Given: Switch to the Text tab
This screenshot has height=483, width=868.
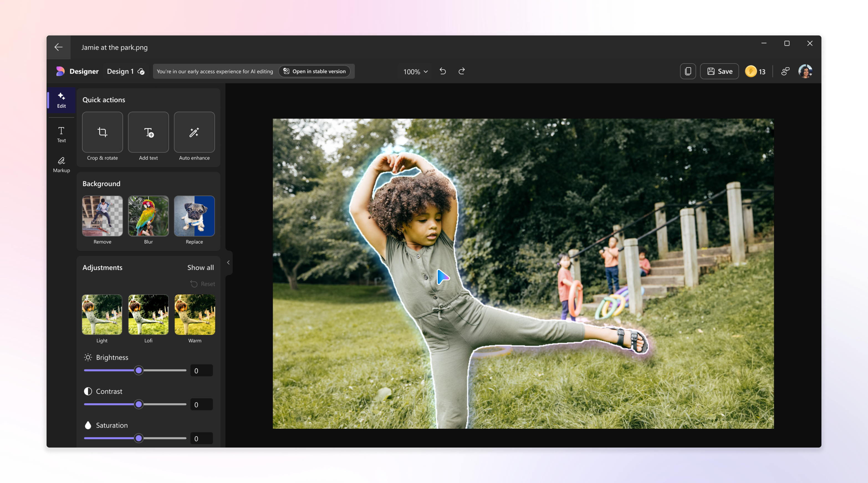Looking at the screenshot, I should [61, 134].
